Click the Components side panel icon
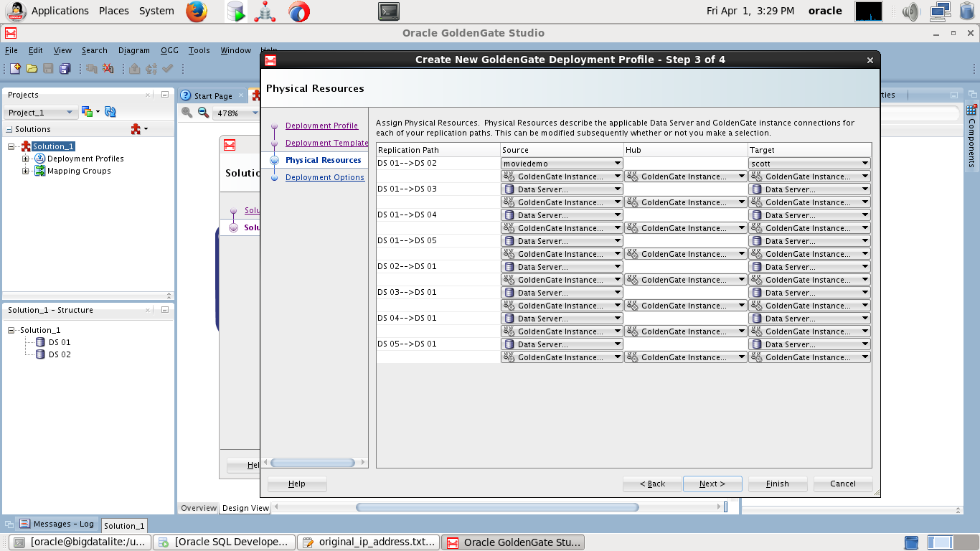This screenshot has height=551, width=980. [x=972, y=110]
